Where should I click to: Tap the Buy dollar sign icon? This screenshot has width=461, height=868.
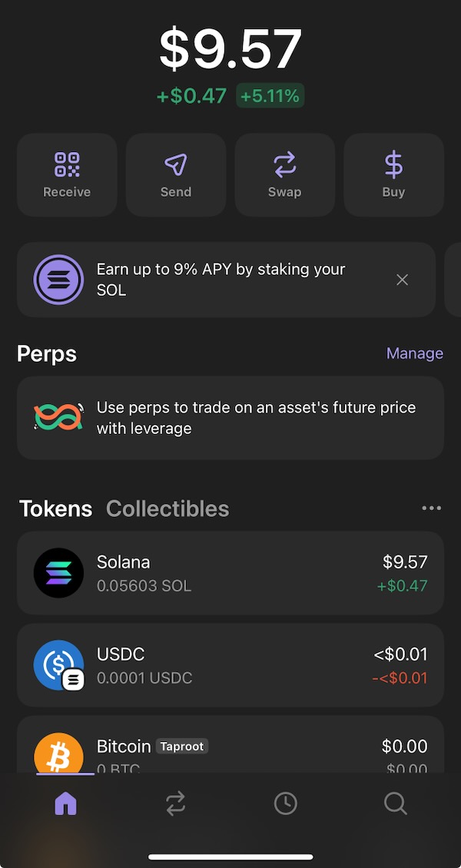(393, 165)
